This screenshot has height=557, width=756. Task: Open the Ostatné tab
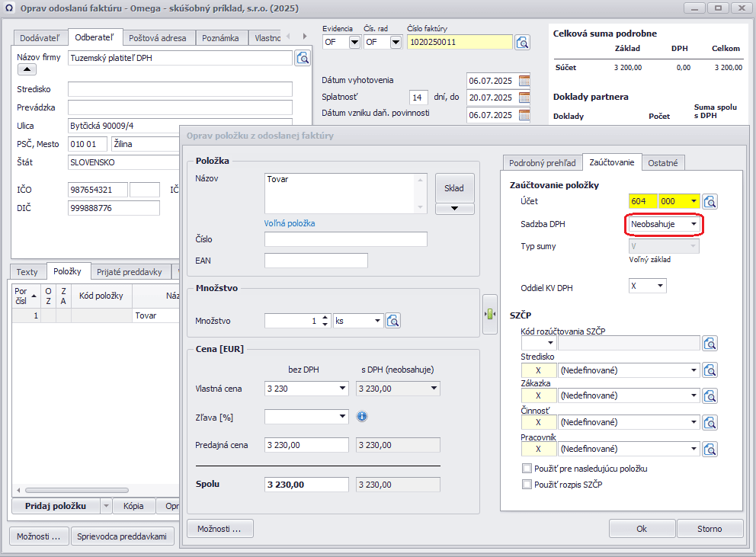tap(664, 162)
